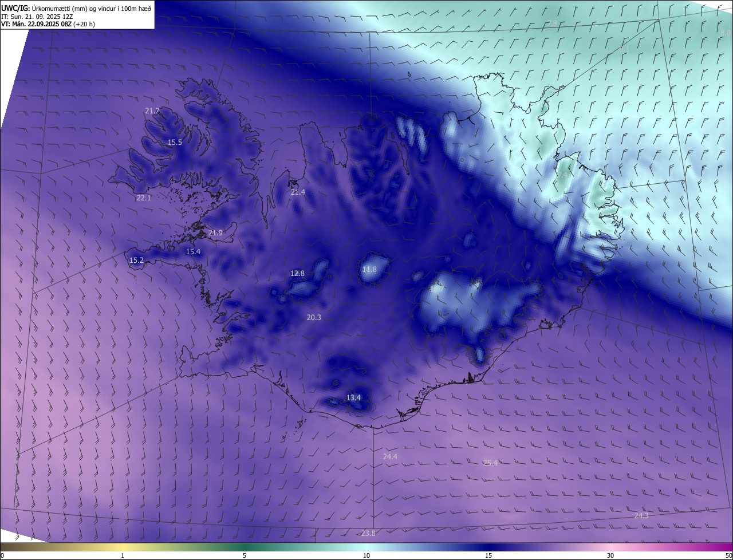Click the map title 'Úrkomumætti (mm) og vindur í 100m hæð'

coord(91,8)
